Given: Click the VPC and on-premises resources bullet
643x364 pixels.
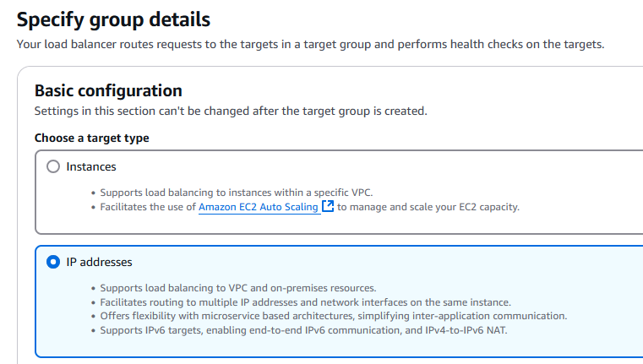Looking at the screenshot, I should (x=238, y=288).
